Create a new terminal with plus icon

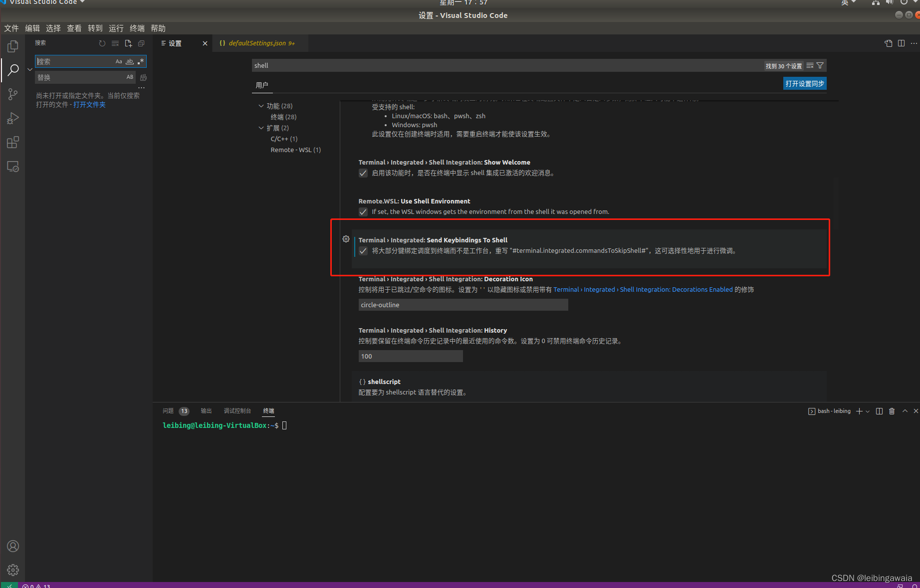coord(859,411)
